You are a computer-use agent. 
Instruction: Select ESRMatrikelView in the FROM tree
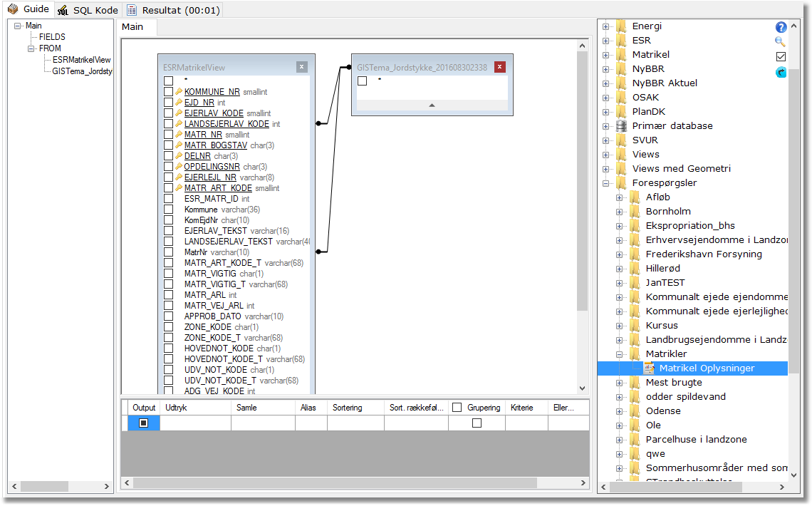pyautogui.click(x=81, y=60)
